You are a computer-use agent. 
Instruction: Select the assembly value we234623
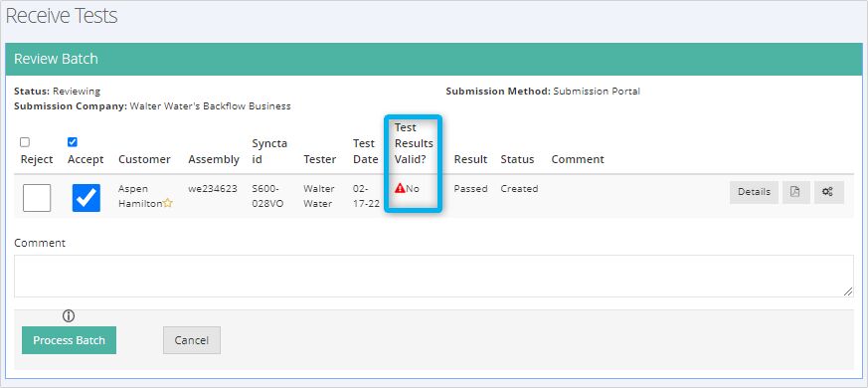click(213, 188)
